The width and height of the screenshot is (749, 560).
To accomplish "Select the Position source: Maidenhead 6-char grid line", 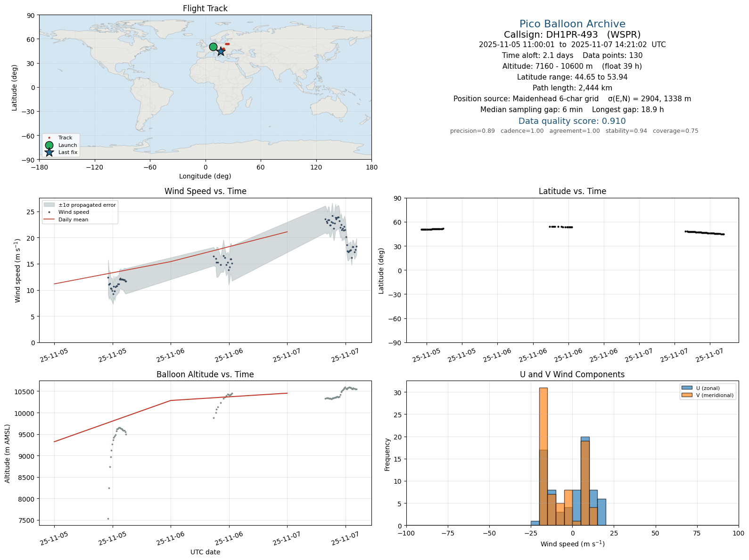I will tap(572, 99).
